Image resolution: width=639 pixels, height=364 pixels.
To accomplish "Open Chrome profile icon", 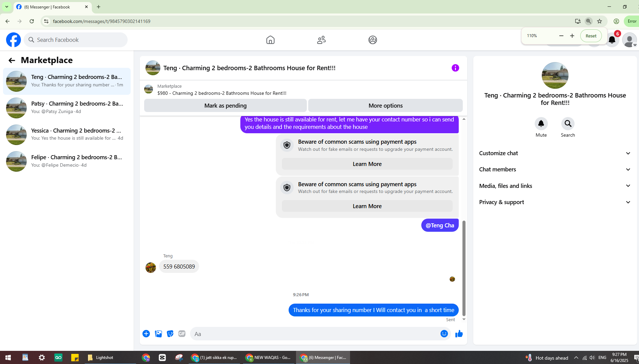I will pos(616,21).
